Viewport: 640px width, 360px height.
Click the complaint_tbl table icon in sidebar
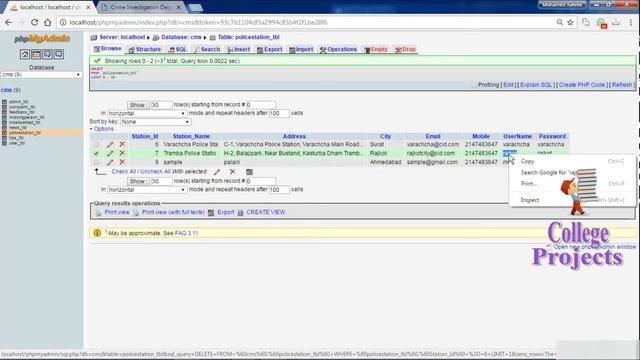[4, 107]
